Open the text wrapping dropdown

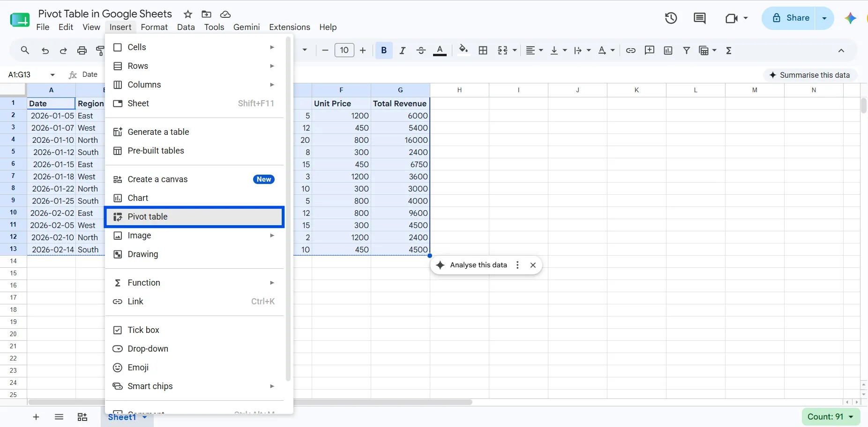click(x=582, y=51)
